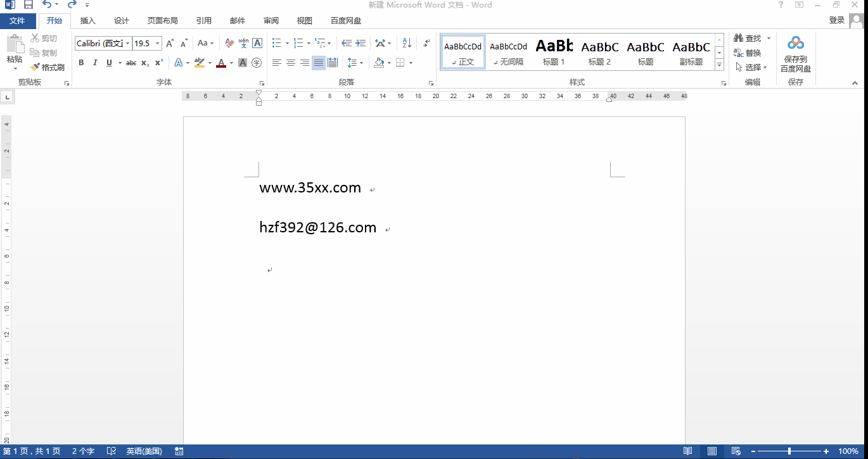Click the Format Painter (格式刷) tool
Image resolution: width=868 pixels, height=459 pixels.
pos(48,67)
